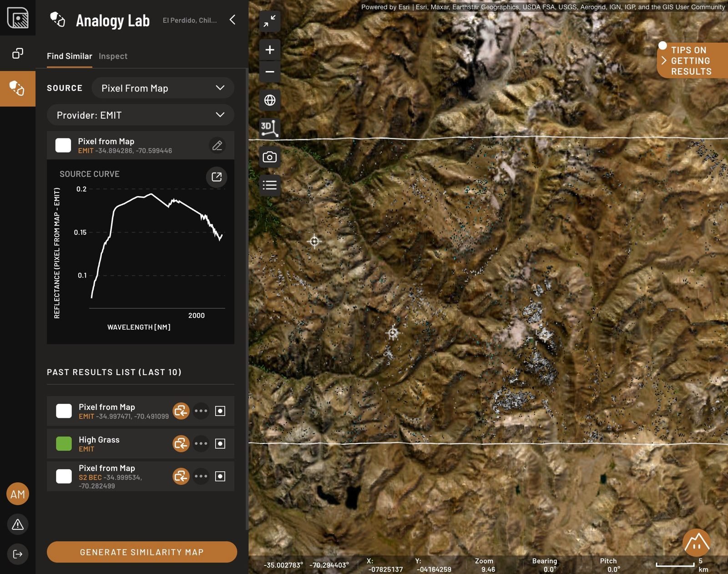The width and height of the screenshot is (728, 574).
Task: Select the Pixel from Map S2 BEC result
Action: point(141,476)
